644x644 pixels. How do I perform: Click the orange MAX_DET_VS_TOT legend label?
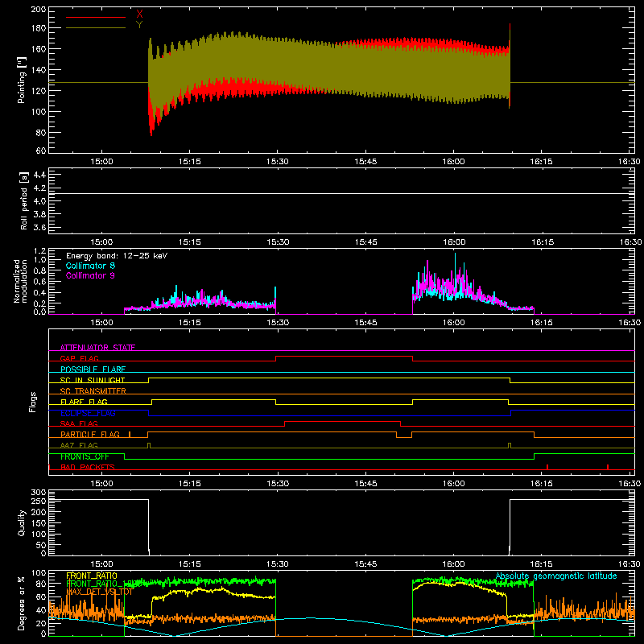coord(99,592)
